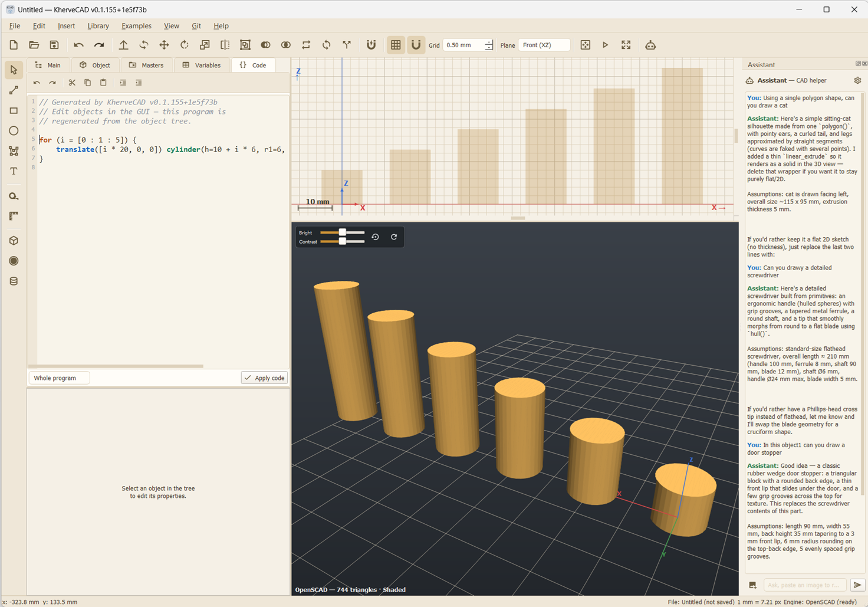
Task: Redo in the code editor toolbar
Action: pyautogui.click(x=52, y=83)
